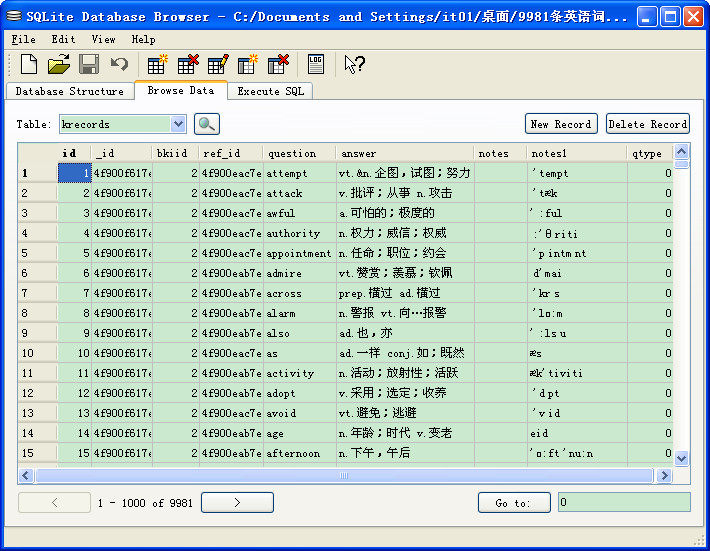Click the magnifier Find icon beside table selector
This screenshot has height=551, width=710.
tap(207, 124)
